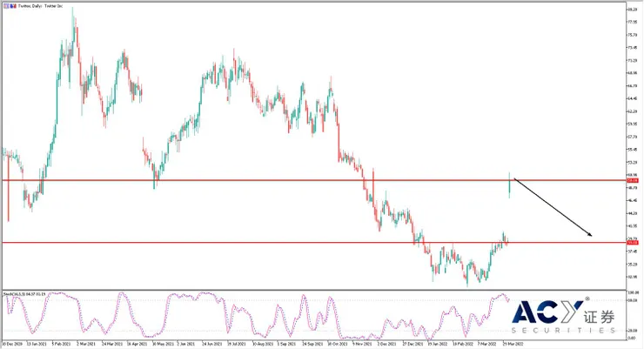Viewport: 644px width, 349px height.
Task: Click the '24 Jun 2021' date label
Action: (212, 344)
